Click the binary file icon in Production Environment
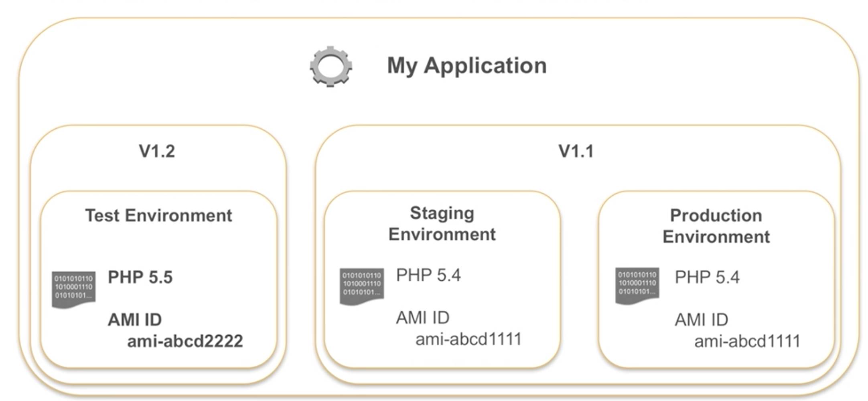This screenshot has width=868, height=401. pos(637,286)
